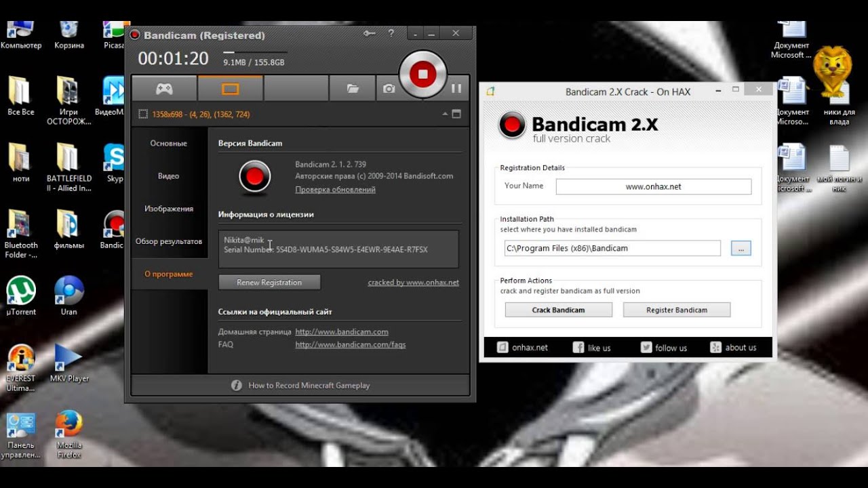Click the about us icon
The width and height of the screenshot is (868, 488).
point(716,348)
